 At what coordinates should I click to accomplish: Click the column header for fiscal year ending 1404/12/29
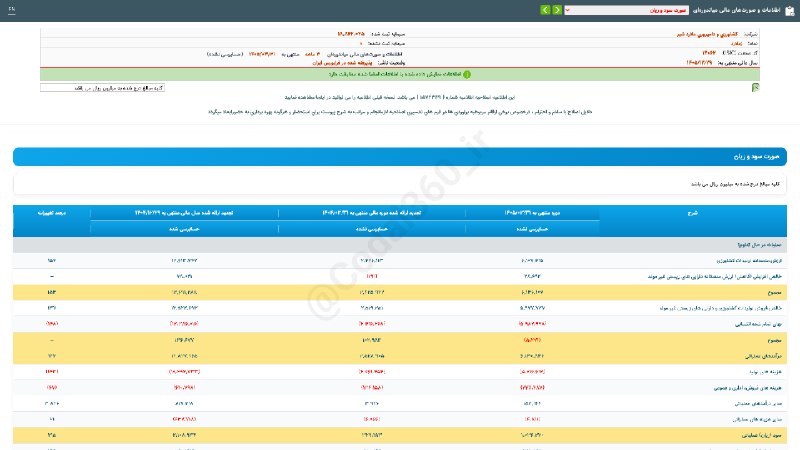[184, 213]
